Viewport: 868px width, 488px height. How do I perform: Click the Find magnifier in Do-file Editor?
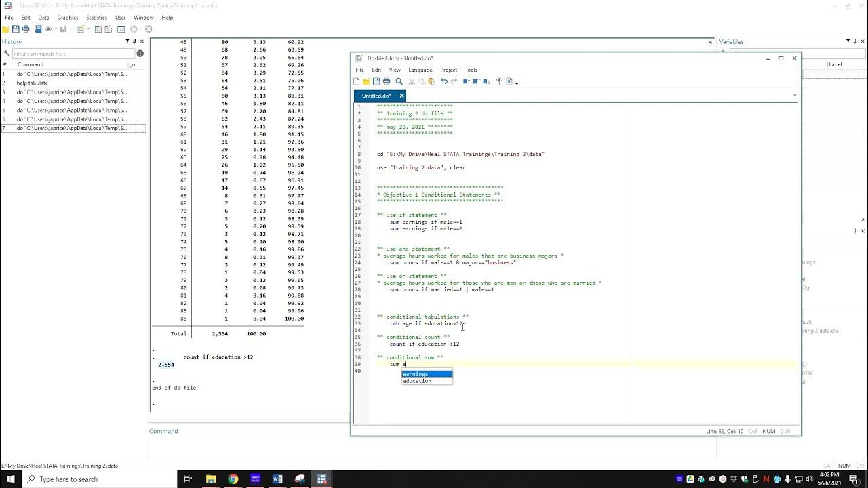click(399, 81)
